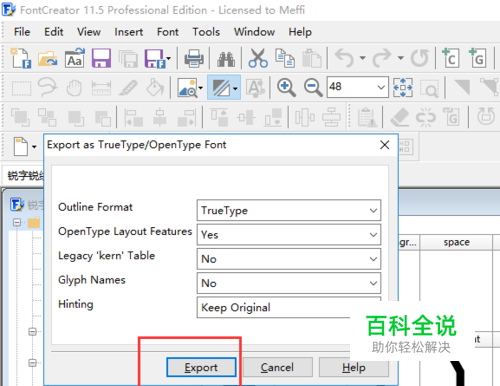The width and height of the screenshot is (500, 386).
Task: Close the Export as TrueType dialog
Action: tap(385, 145)
